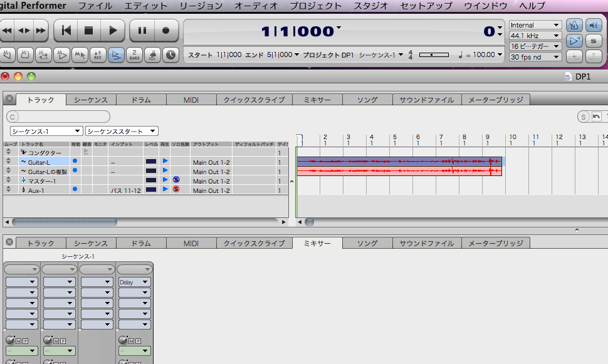Image resolution: width=608 pixels, height=364 pixels.
Task: Click the Link Playback to Memory icon
Action: pos(61,55)
